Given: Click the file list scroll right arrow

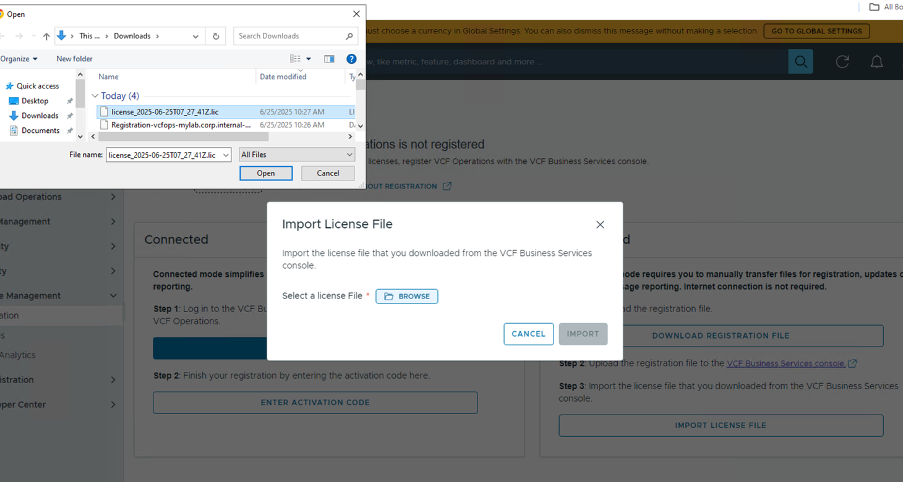Looking at the screenshot, I should click(350, 137).
